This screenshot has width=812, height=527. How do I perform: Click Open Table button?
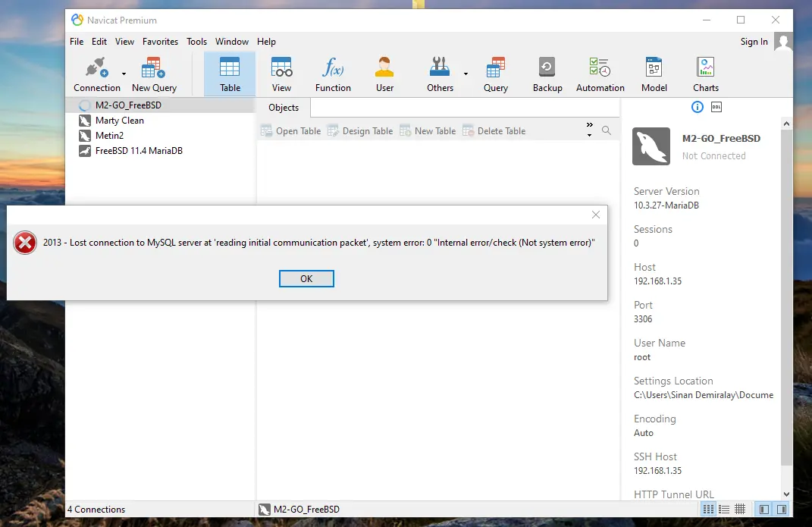290,131
